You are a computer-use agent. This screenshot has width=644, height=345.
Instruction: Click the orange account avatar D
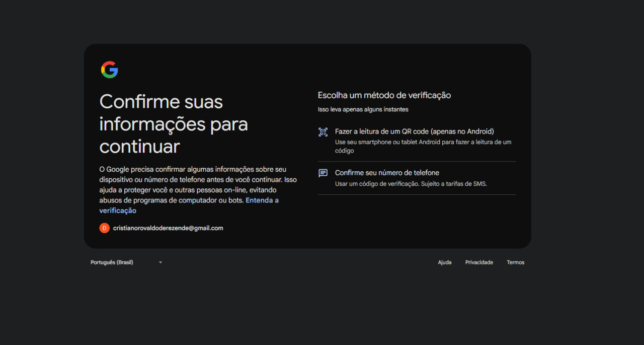click(x=104, y=228)
